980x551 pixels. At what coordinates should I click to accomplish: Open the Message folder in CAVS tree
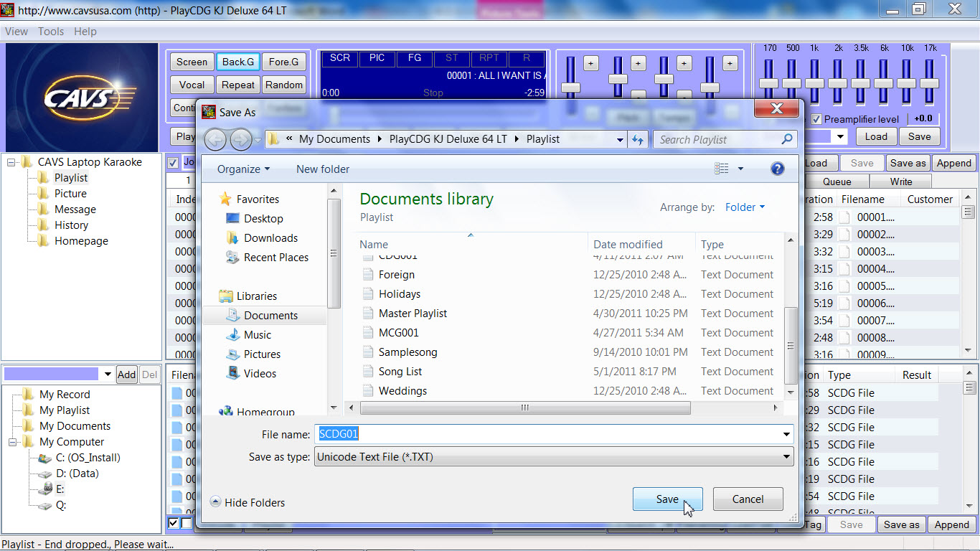(75, 209)
